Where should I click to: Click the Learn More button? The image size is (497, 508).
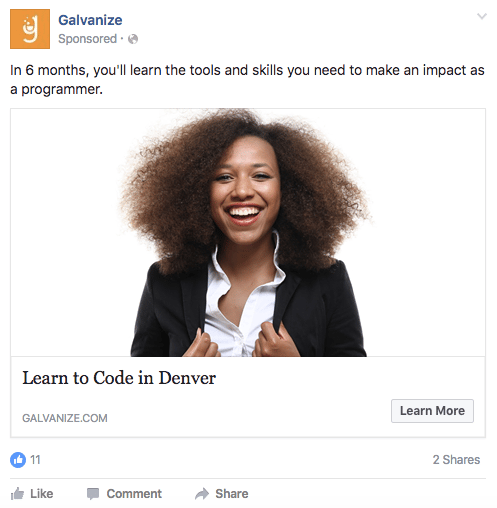[x=432, y=411]
